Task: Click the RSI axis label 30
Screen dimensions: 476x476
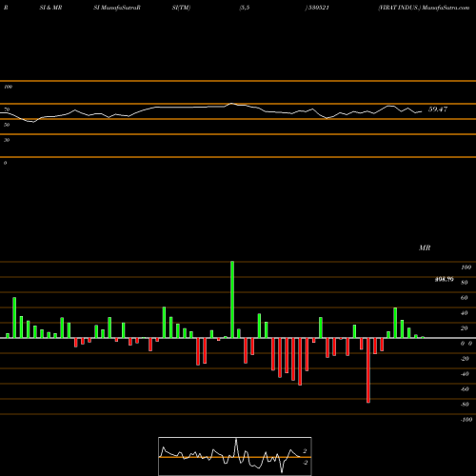Action: click(x=7, y=140)
